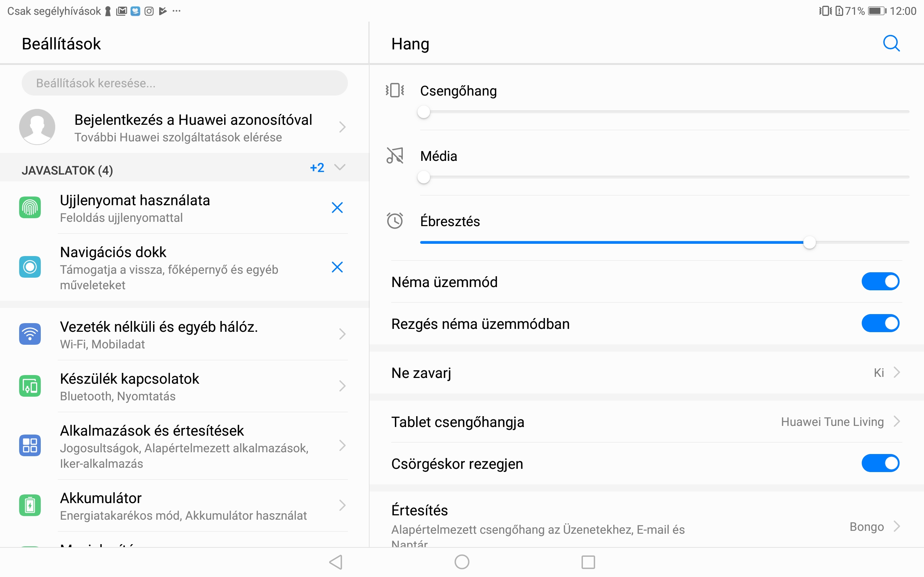Tap the Akkumulátor battery icon
924x577 pixels.
(30, 505)
